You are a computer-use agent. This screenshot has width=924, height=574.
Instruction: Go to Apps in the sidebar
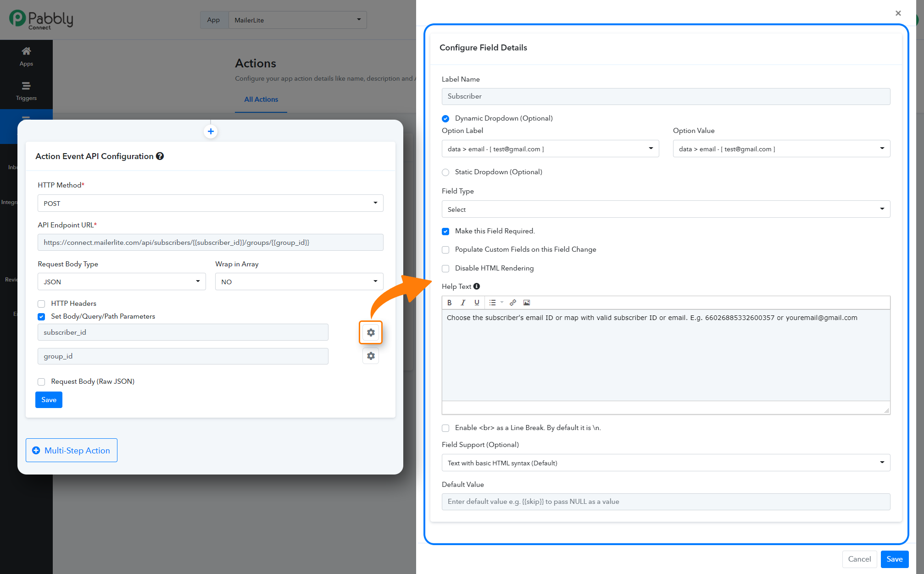click(x=26, y=57)
